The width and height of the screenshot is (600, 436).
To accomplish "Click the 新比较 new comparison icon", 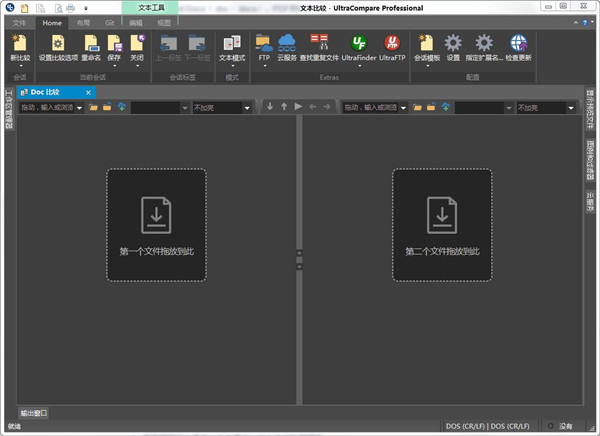I will click(x=20, y=43).
